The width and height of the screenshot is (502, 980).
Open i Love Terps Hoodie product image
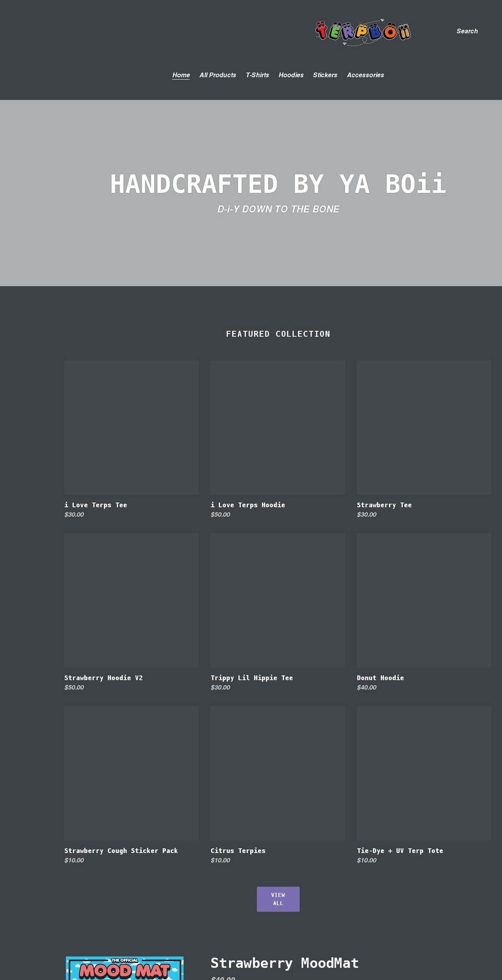tap(278, 428)
